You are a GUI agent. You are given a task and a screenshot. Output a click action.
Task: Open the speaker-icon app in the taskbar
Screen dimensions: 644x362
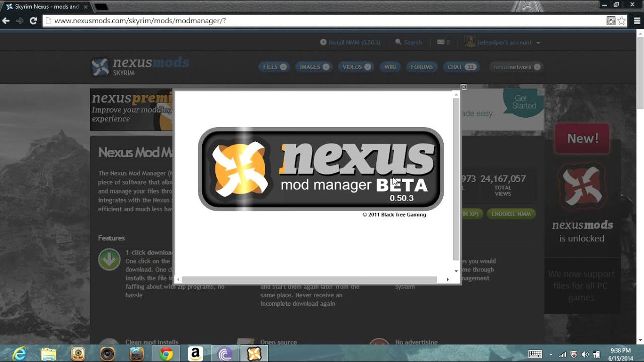107,354
